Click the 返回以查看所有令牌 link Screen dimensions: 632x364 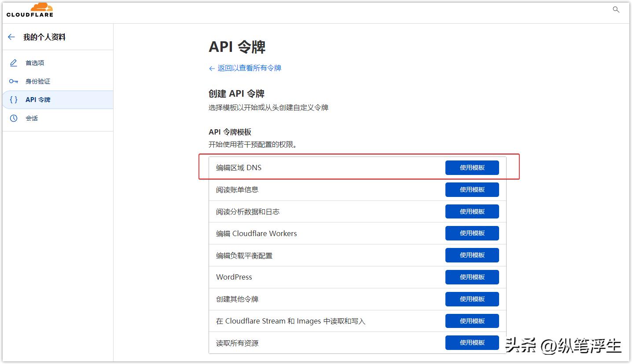(245, 68)
